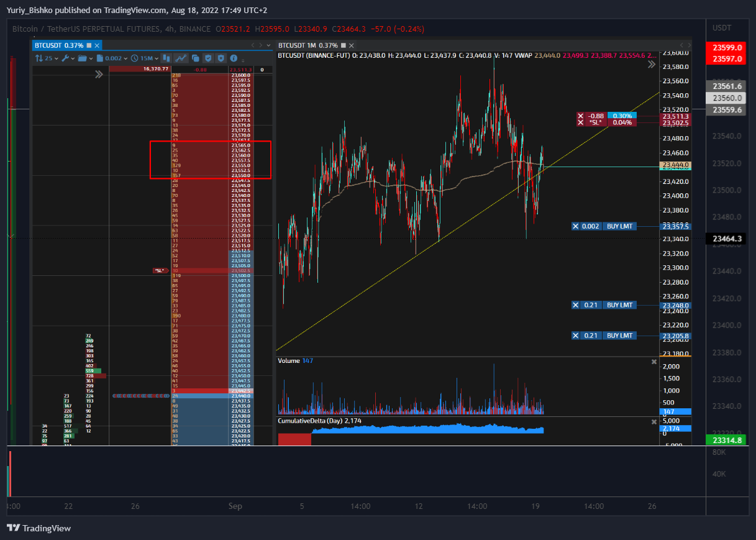Toggle the shield X cancel protection icon

(x=221, y=58)
